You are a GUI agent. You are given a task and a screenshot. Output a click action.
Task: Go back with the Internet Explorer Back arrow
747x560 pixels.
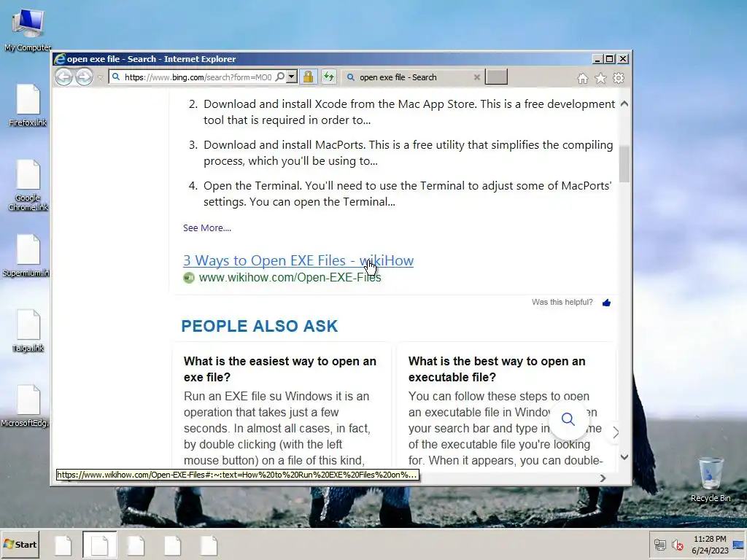pos(64,77)
